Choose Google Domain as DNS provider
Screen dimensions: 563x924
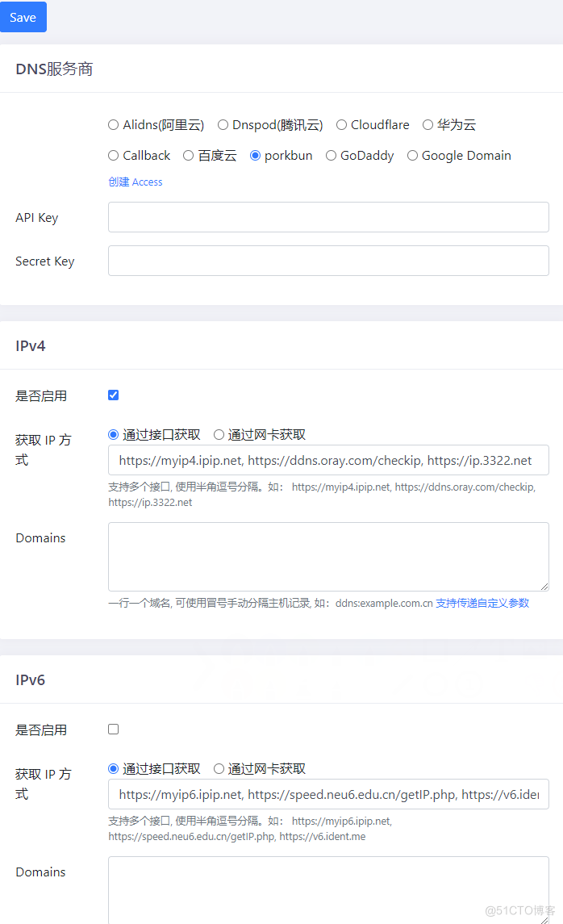413,156
